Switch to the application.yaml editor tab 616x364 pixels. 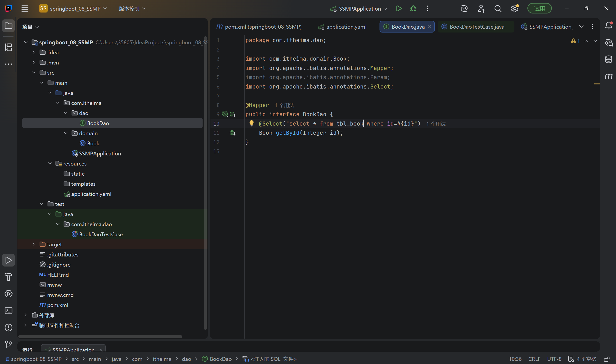click(346, 27)
